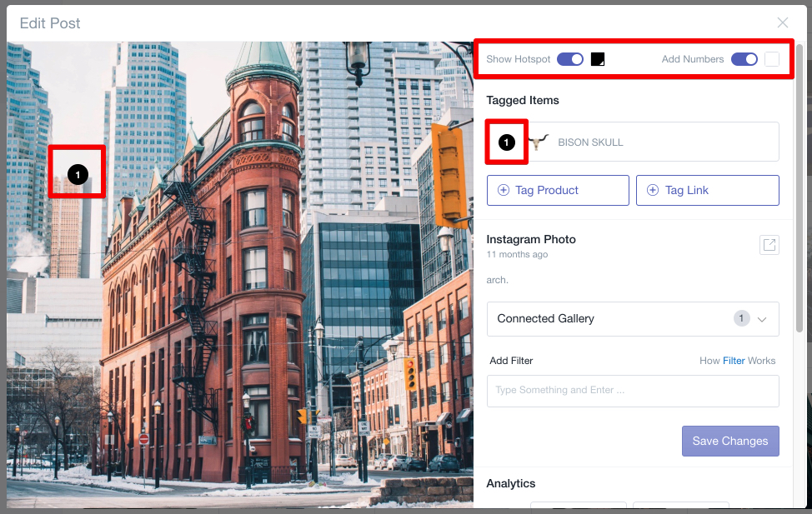
Task: Open the white number color swatch
Action: (x=772, y=59)
